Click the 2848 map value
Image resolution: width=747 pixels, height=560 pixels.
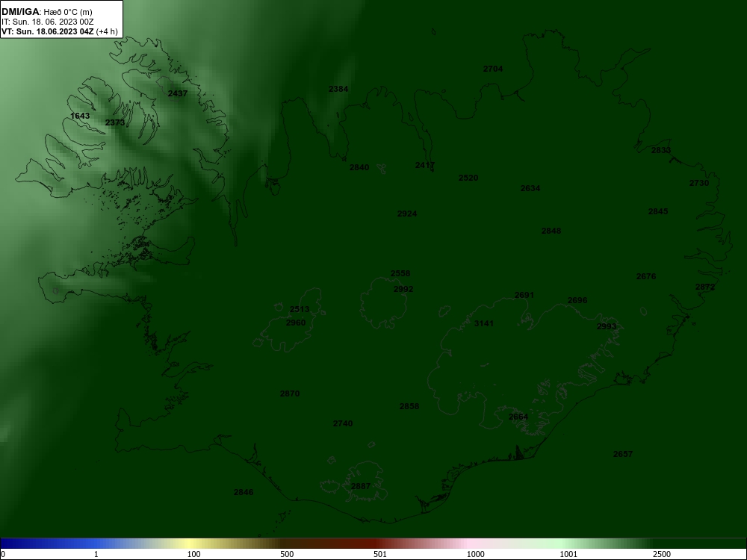551,231
